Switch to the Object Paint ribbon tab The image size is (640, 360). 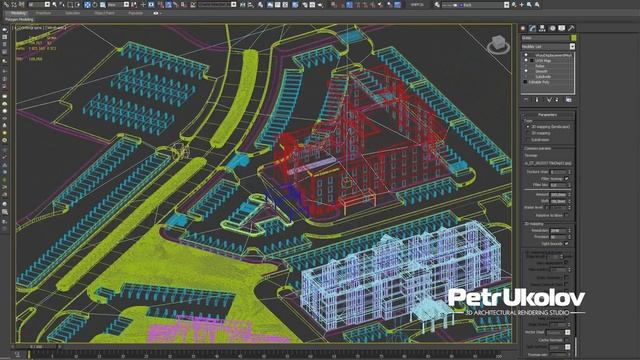tap(104, 13)
